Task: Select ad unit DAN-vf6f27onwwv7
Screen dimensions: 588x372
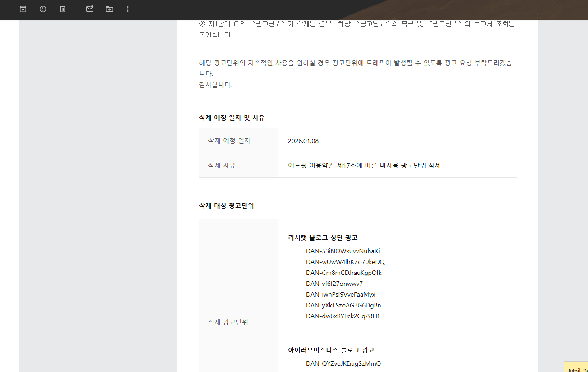Action: pyautogui.click(x=334, y=284)
